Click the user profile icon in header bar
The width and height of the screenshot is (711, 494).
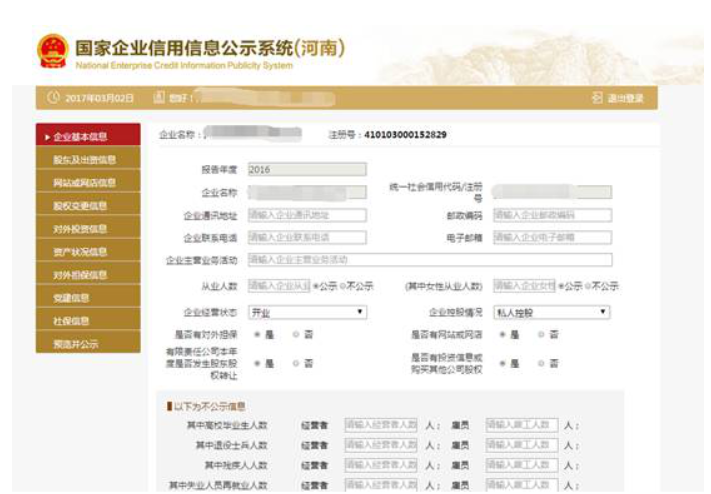click(x=158, y=98)
